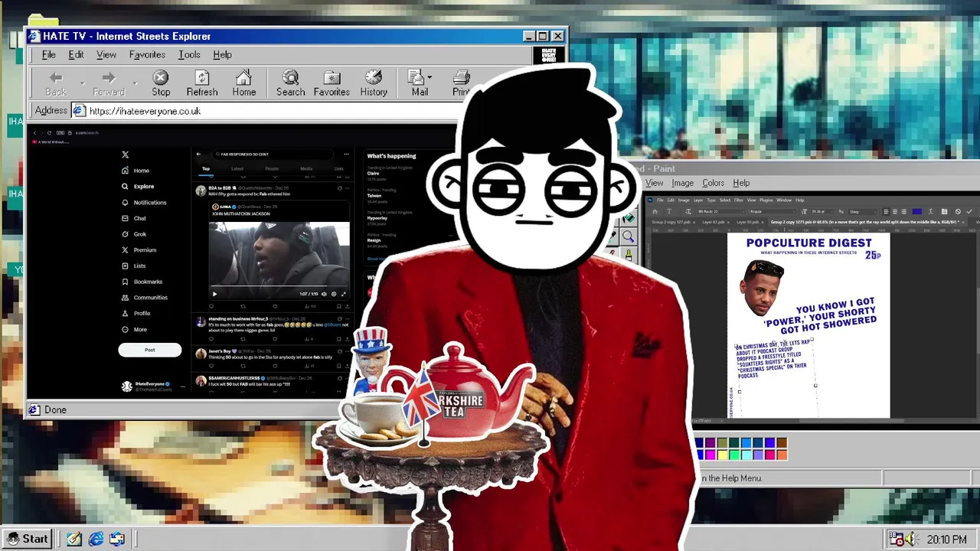Open Premium in the X sidebar
The image size is (980, 551).
pos(139,249)
